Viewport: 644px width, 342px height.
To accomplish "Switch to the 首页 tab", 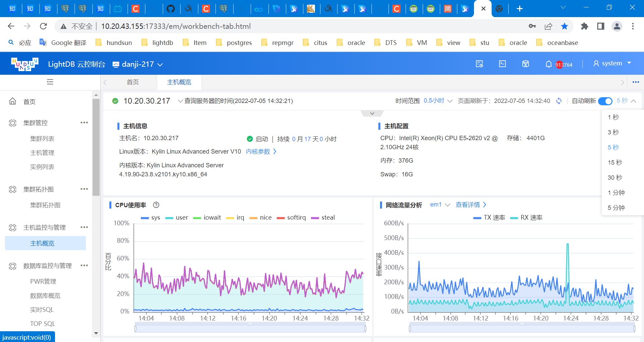I will (x=133, y=82).
